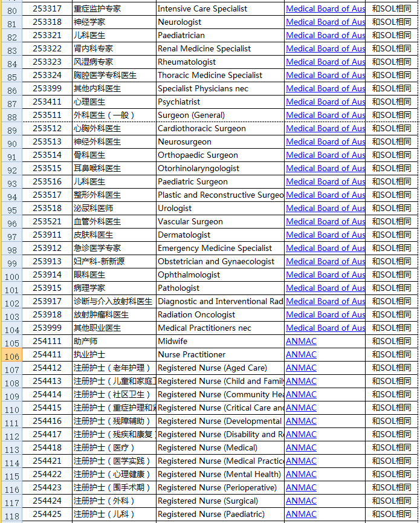Viewport: 420px width, 523px height.
Task: Select the Paediatric Surgeon cell
Action: (220, 182)
